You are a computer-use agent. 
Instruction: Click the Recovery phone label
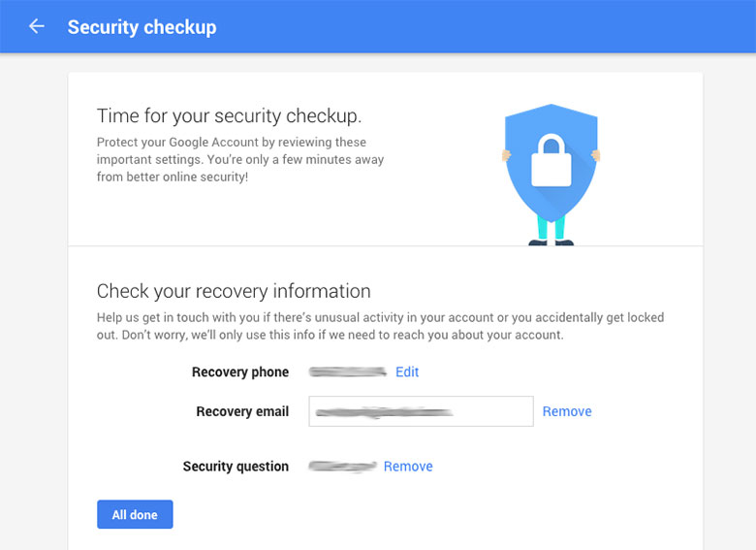[x=240, y=372]
